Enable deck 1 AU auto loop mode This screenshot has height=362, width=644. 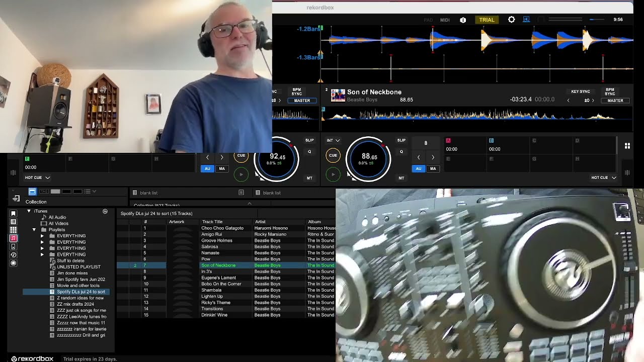tap(207, 168)
